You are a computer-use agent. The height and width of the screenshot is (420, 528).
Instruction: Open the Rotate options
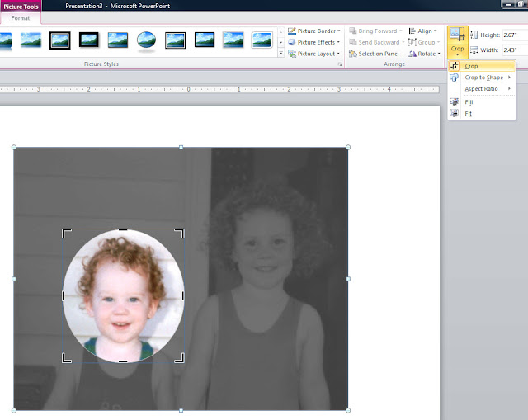pyautogui.click(x=424, y=54)
